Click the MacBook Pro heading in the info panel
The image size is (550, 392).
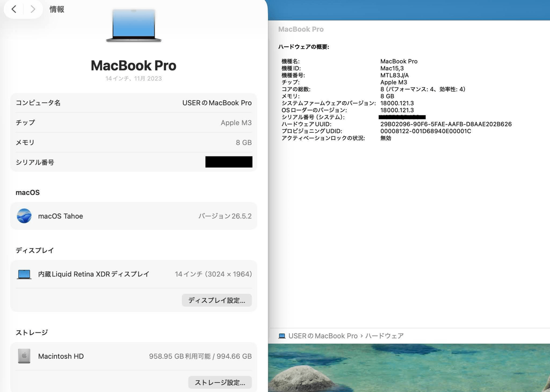134,65
